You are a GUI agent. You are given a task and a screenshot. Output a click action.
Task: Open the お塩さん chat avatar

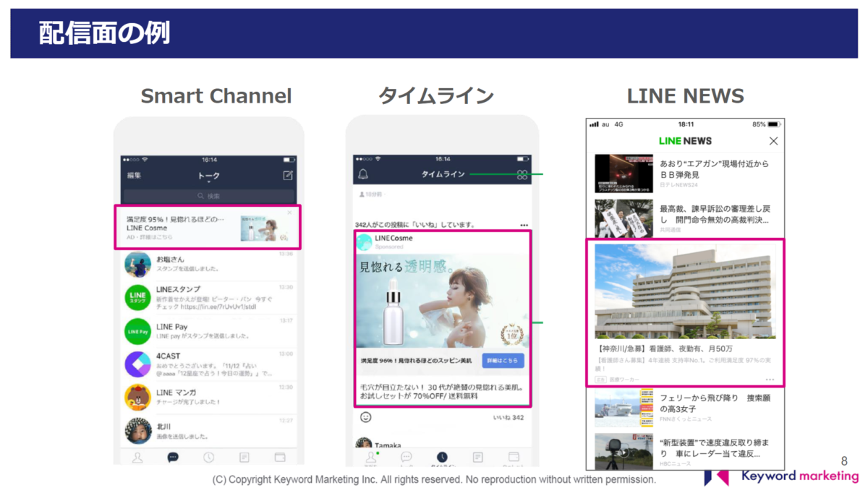coord(137,265)
